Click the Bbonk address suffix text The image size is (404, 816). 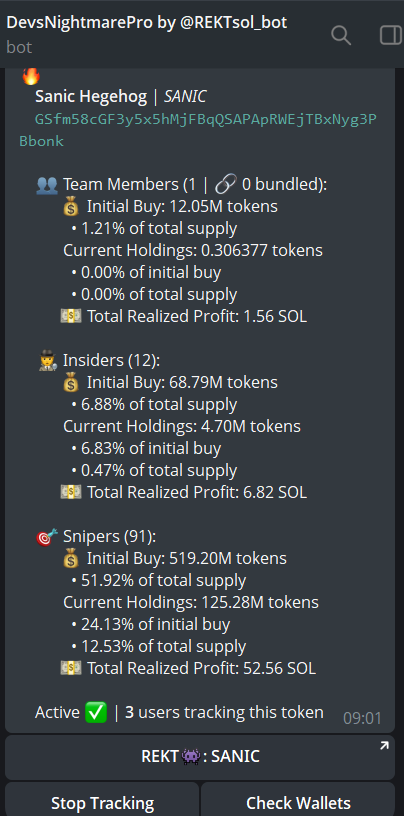(42, 141)
